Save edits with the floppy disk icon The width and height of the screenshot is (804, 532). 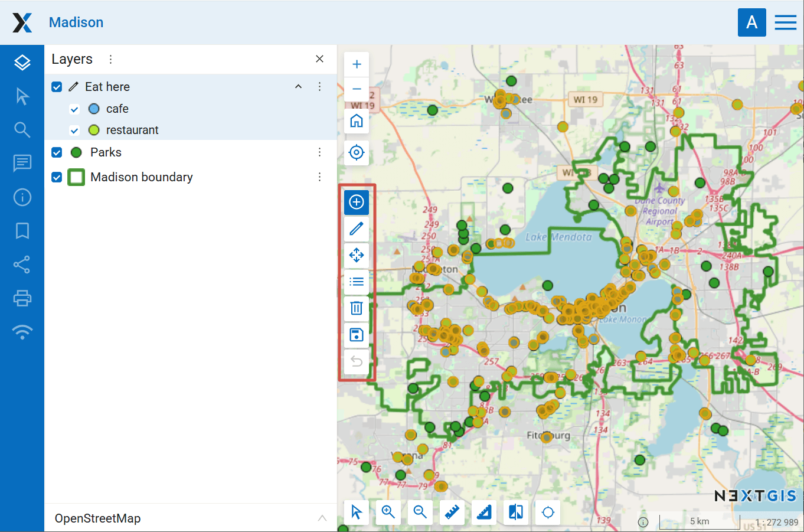tap(357, 335)
